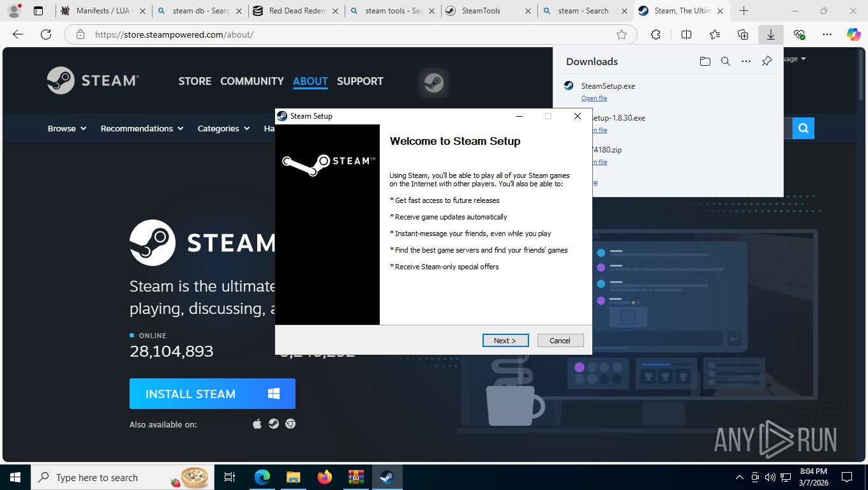Viewport: 868px width, 490px height.
Task: Click the INSTALL STEAM button
Action: 213,394
